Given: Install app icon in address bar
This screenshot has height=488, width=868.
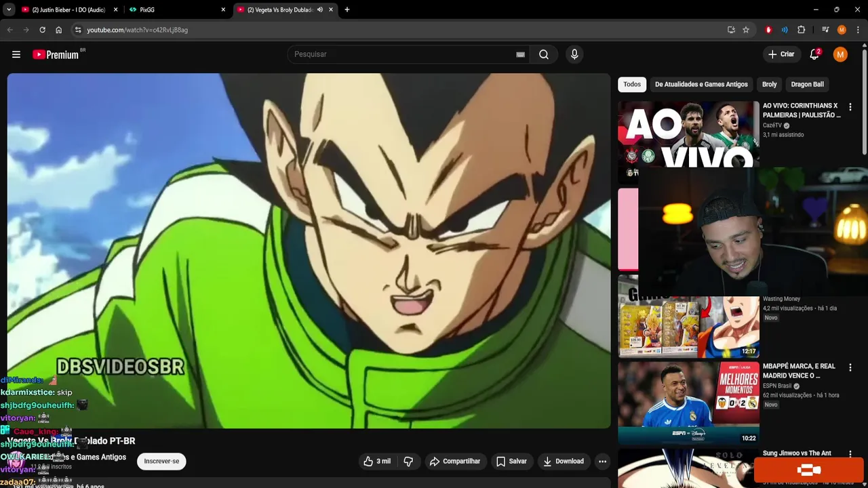Looking at the screenshot, I should [x=731, y=30].
